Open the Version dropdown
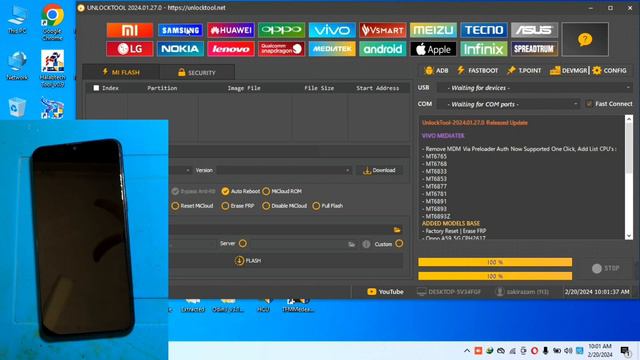Viewport: 640px width, 360px height. 284,170
